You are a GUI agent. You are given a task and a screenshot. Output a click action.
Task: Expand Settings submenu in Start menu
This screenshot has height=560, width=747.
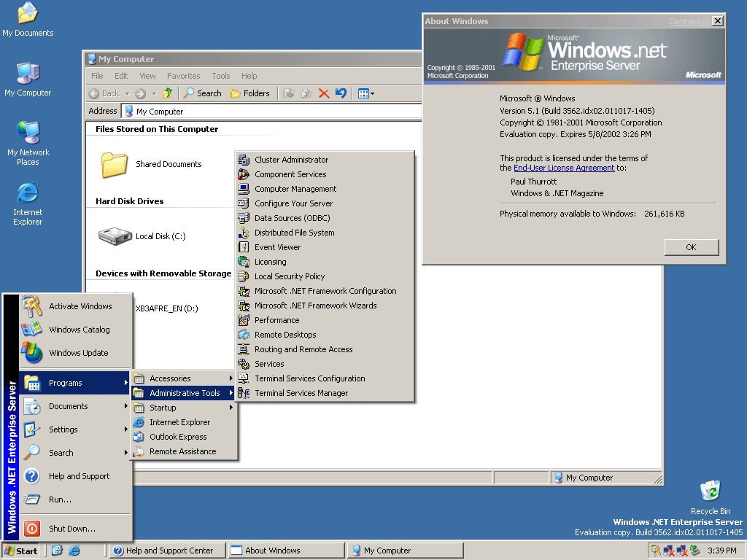coord(75,429)
